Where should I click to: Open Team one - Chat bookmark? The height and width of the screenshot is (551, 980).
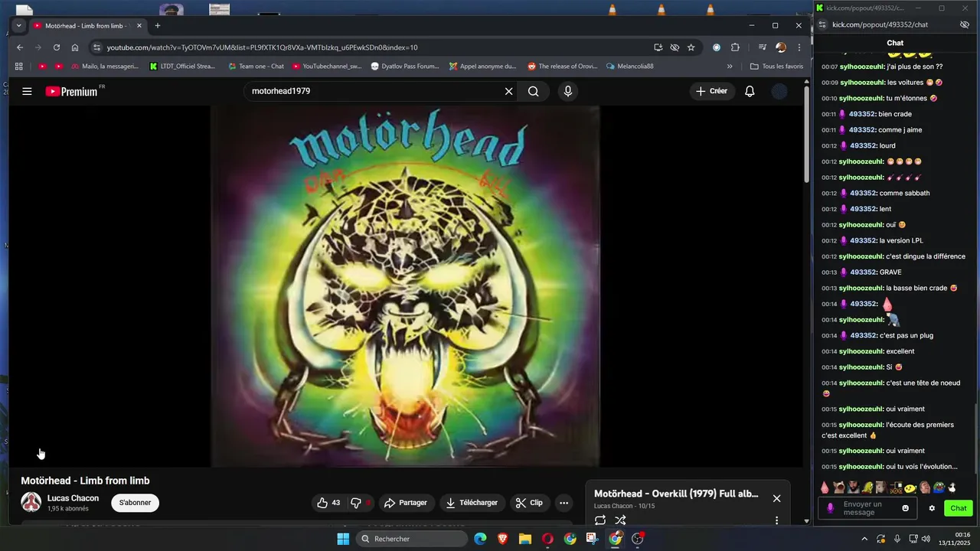click(x=256, y=67)
